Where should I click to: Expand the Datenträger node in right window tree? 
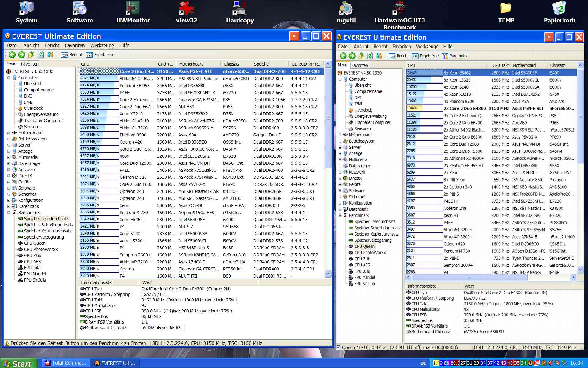pos(340,166)
